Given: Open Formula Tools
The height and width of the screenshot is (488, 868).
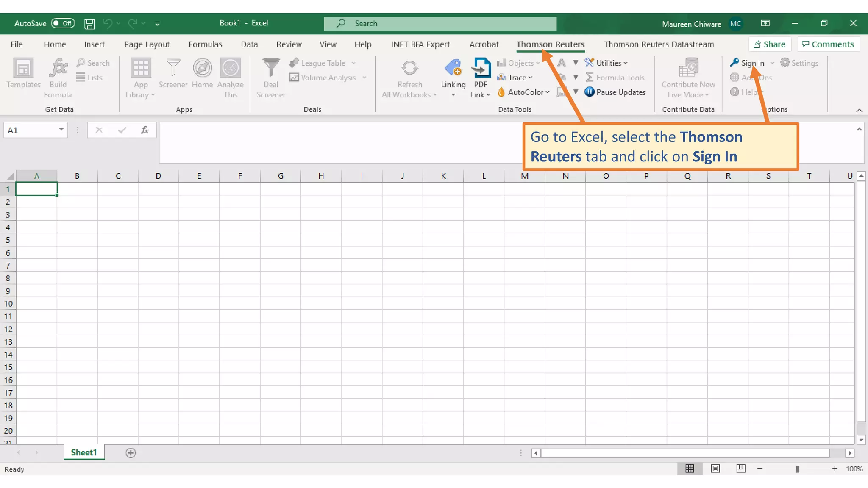Looking at the screenshot, I should [x=615, y=78].
